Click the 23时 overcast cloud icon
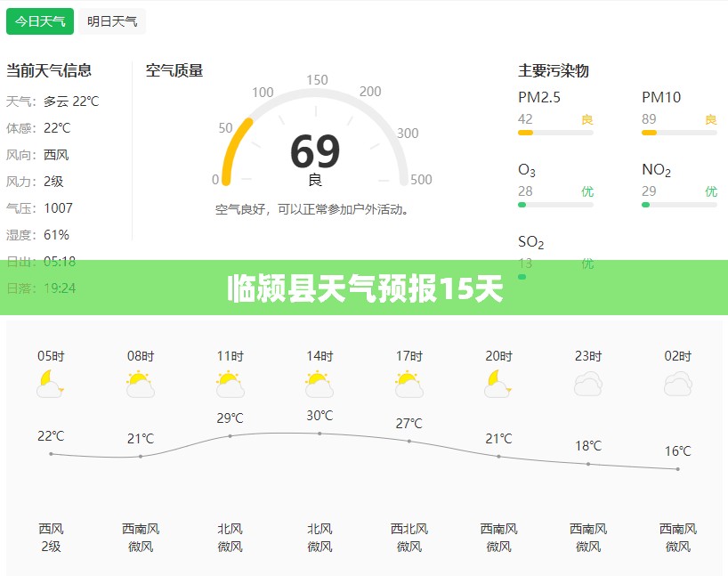Screen dimensions: 728x576 click(x=587, y=384)
